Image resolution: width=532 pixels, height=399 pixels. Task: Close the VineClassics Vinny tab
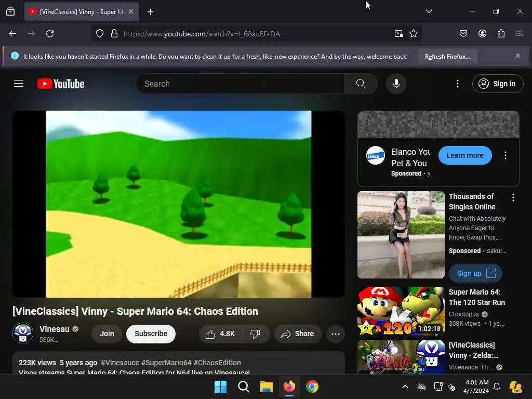click(131, 11)
